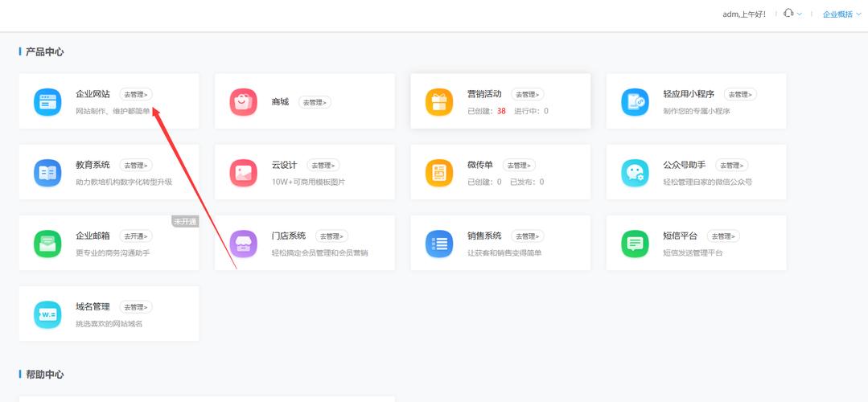Select the 微传单 flyer icon
This screenshot has width=868, height=402.
point(439,173)
